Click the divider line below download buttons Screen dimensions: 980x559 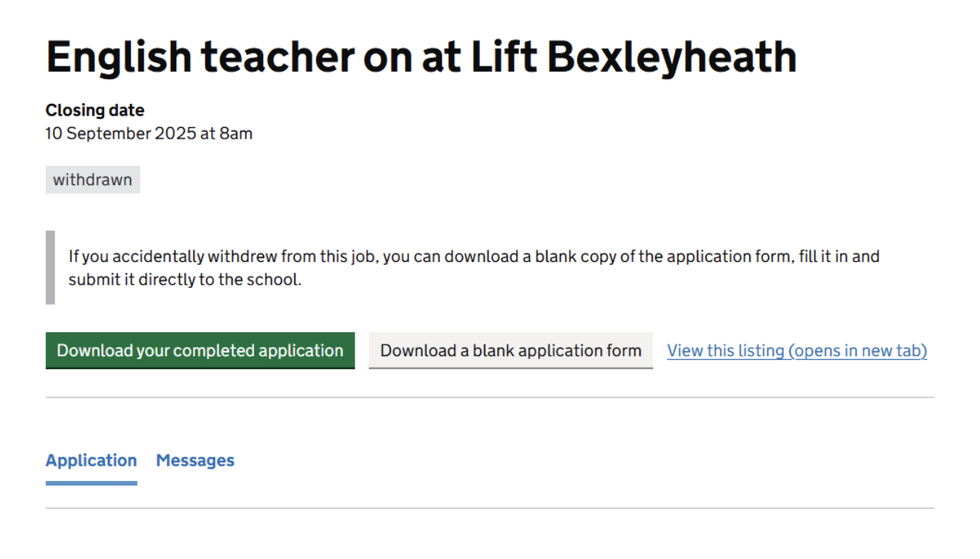tap(490, 397)
